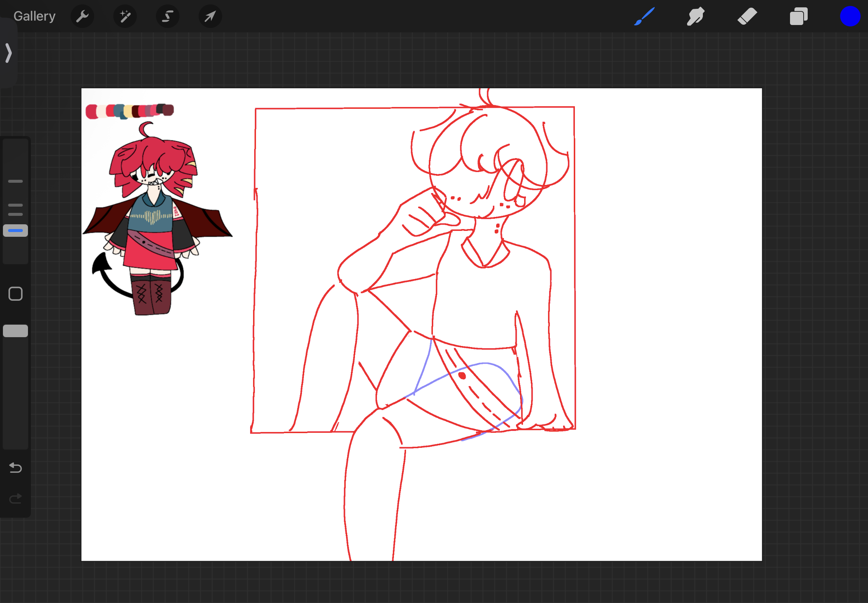Click the top size slider notch marker
Viewport: 868px width, 603px height.
click(x=15, y=181)
